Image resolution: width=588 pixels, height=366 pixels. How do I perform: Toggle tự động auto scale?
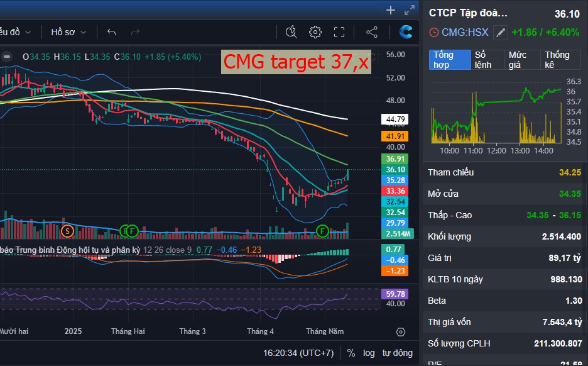[x=398, y=353]
